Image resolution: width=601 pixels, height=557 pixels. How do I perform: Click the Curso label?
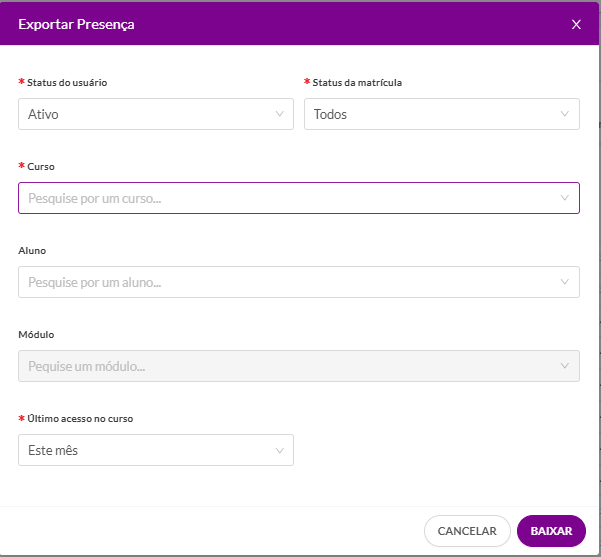point(41,166)
